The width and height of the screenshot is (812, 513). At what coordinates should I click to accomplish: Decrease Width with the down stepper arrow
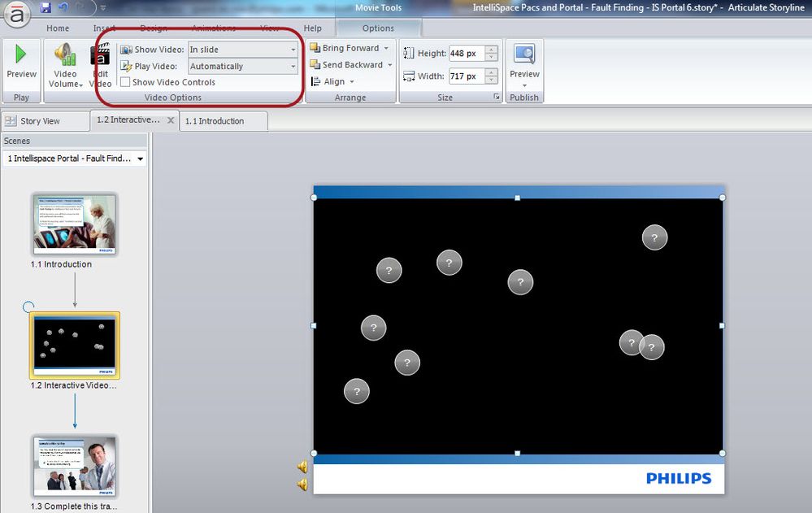(492, 80)
